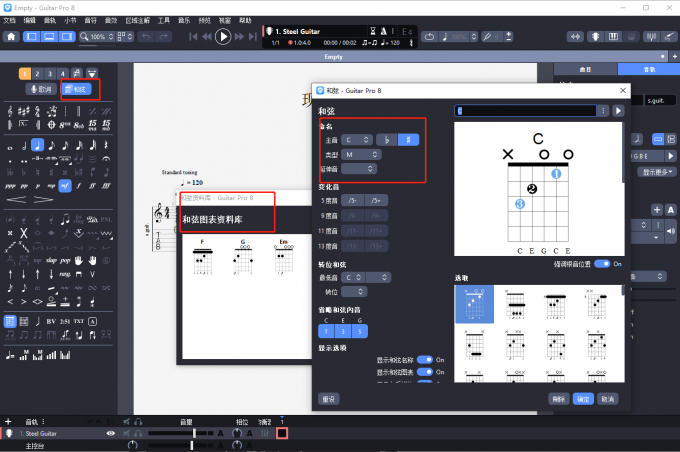Click the 和弦 (Chord) button in the left palette
The height and width of the screenshot is (452, 680).
point(74,89)
